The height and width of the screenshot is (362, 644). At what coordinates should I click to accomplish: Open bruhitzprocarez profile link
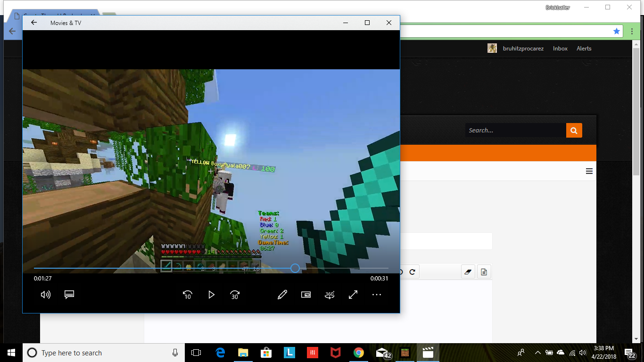(x=523, y=49)
